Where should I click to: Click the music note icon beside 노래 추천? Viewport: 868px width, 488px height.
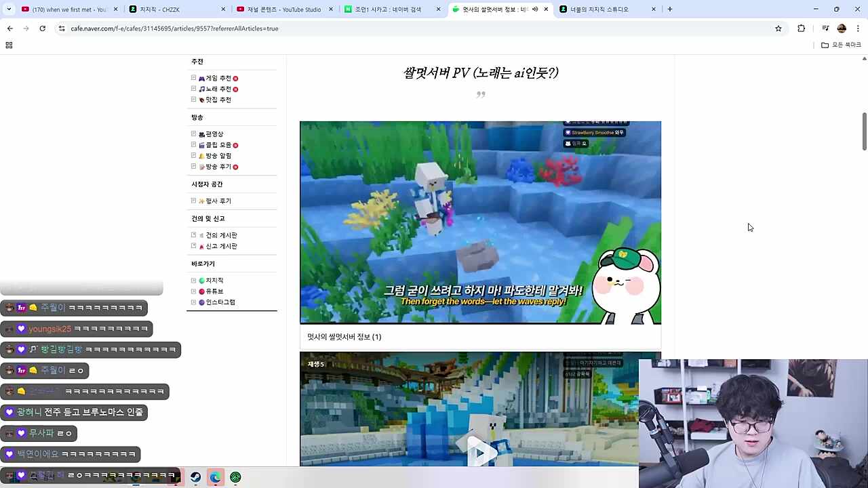point(201,89)
